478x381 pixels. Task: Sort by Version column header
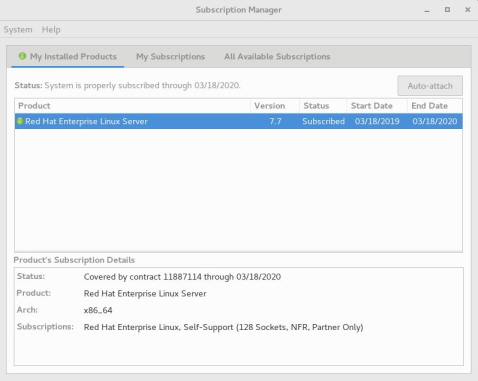pos(275,106)
